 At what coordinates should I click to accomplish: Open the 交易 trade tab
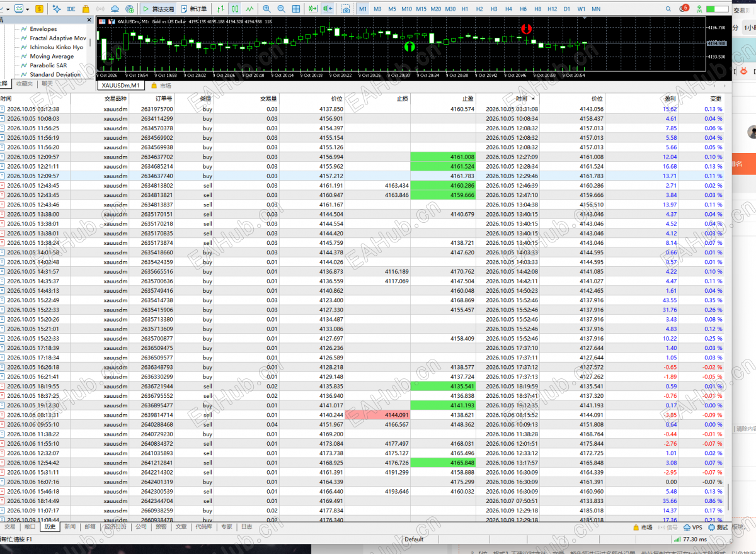9,527
